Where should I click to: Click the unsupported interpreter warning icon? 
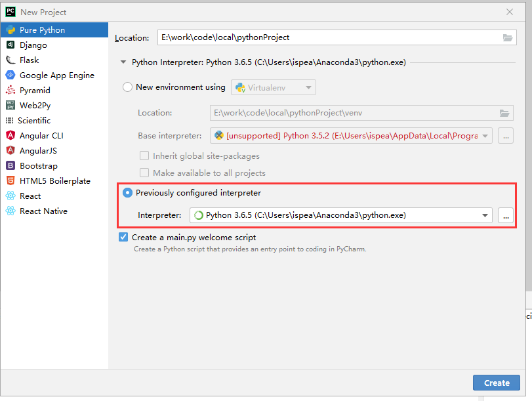coord(219,135)
